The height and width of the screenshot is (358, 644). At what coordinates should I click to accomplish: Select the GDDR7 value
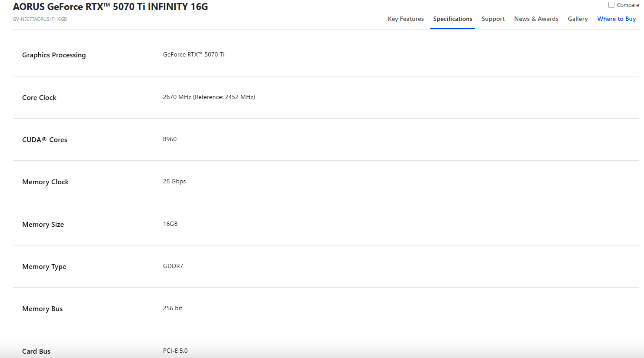click(173, 266)
